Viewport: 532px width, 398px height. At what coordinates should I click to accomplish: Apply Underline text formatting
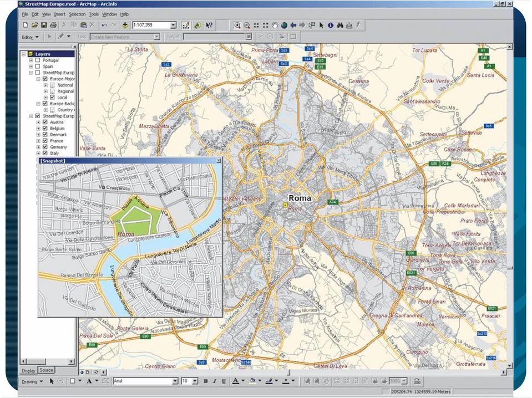tap(224, 381)
